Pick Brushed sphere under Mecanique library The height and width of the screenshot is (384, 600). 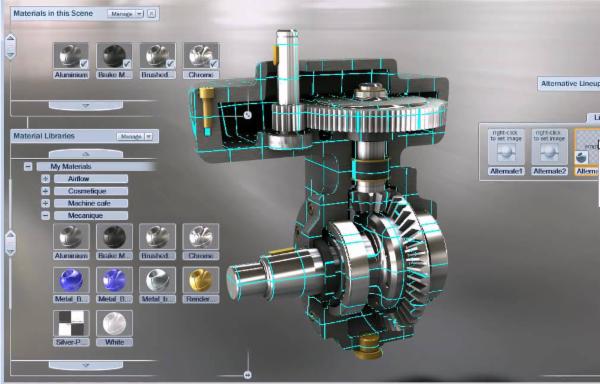tap(157, 236)
